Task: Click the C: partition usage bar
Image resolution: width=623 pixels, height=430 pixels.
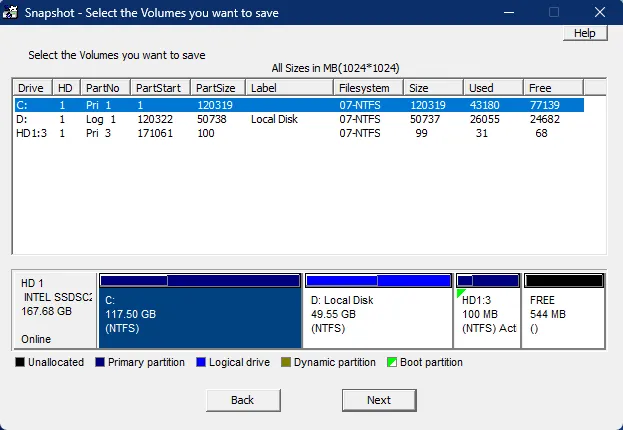Action: click(x=200, y=281)
